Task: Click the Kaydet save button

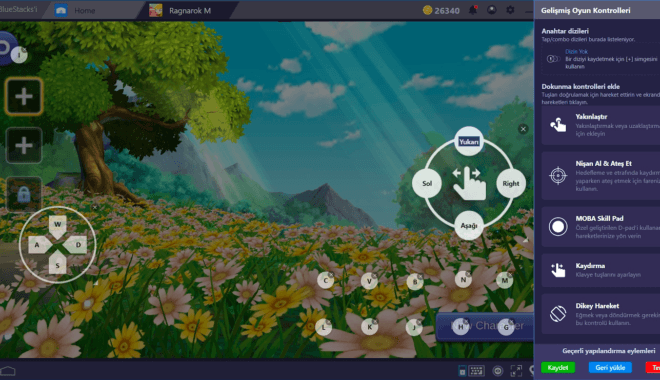Action: 558,367
